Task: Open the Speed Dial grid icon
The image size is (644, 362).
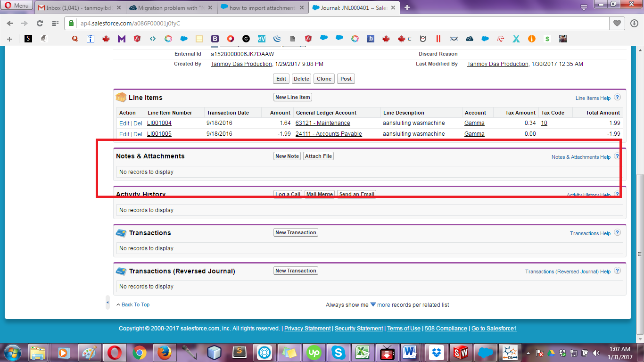Action: [55, 23]
